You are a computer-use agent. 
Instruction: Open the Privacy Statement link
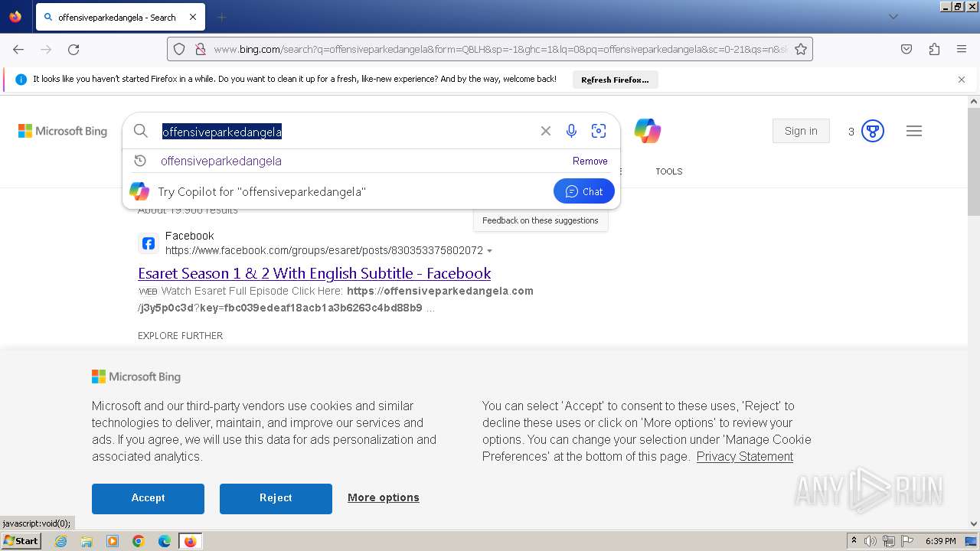point(745,456)
